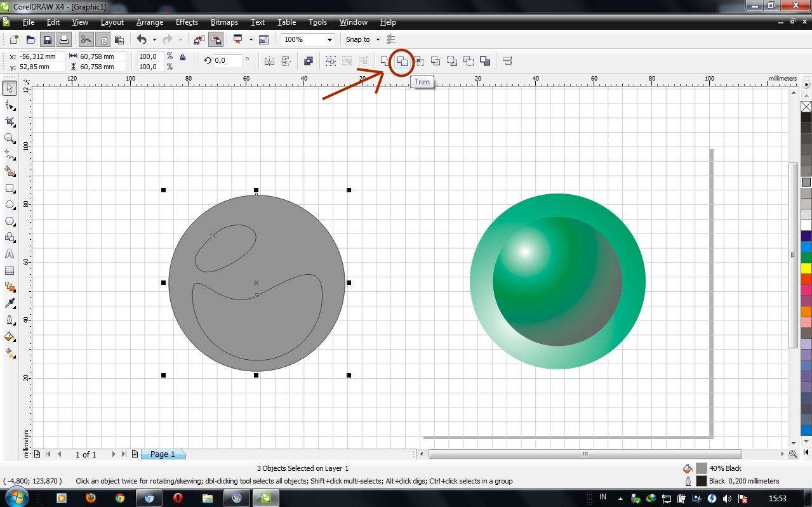This screenshot has width=812, height=507.
Task: Open the File menu
Action: [29, 22]
